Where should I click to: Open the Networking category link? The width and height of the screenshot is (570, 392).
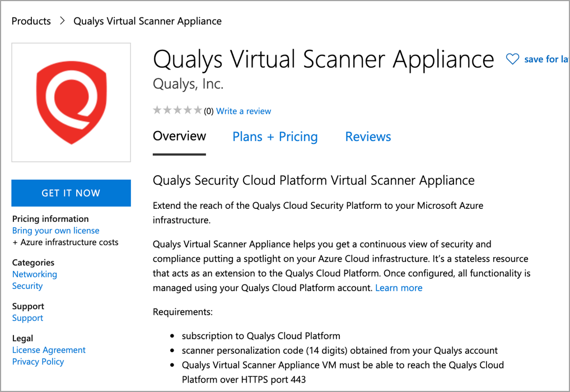coord(35,274)
